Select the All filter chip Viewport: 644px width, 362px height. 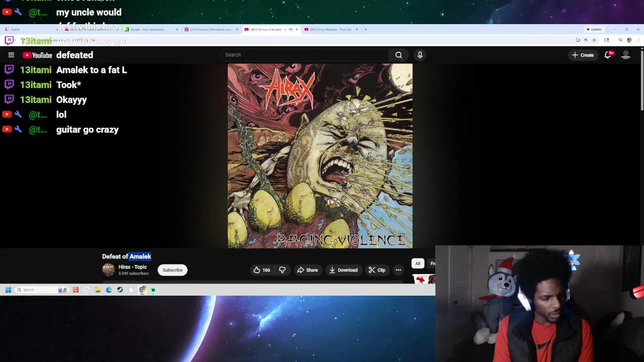click(418, 263)
